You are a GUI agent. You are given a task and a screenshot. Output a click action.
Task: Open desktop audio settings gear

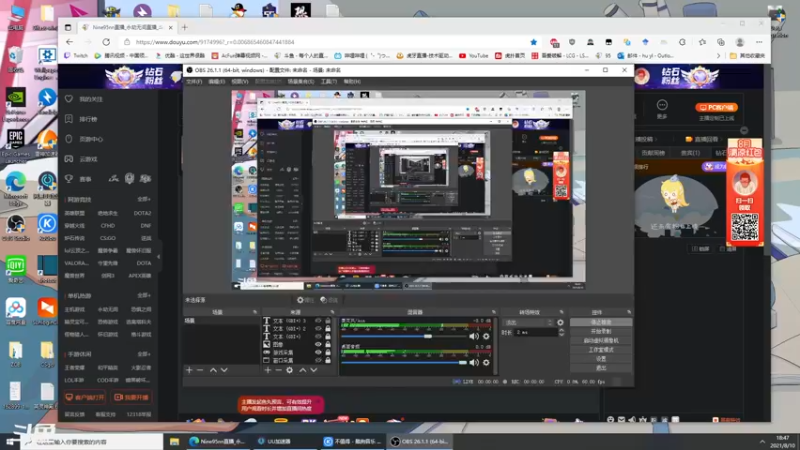(486, 362)
